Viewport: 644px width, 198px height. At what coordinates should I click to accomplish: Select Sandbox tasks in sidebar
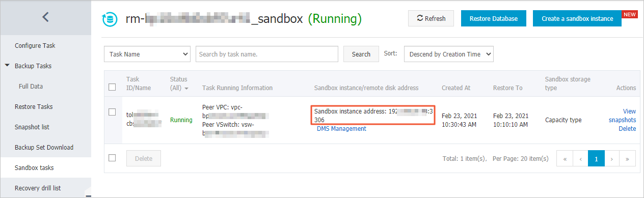click(34, 167)
